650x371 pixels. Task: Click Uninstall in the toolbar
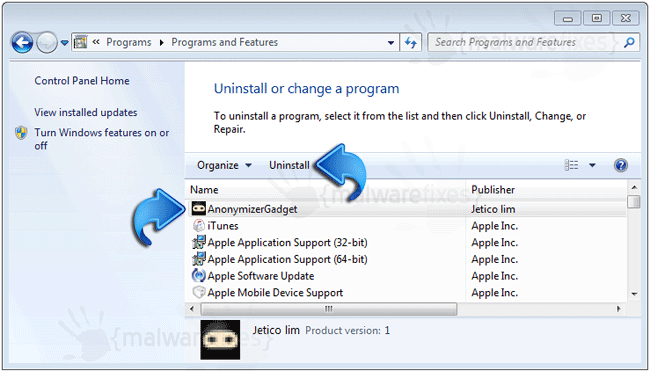point(289,165)
